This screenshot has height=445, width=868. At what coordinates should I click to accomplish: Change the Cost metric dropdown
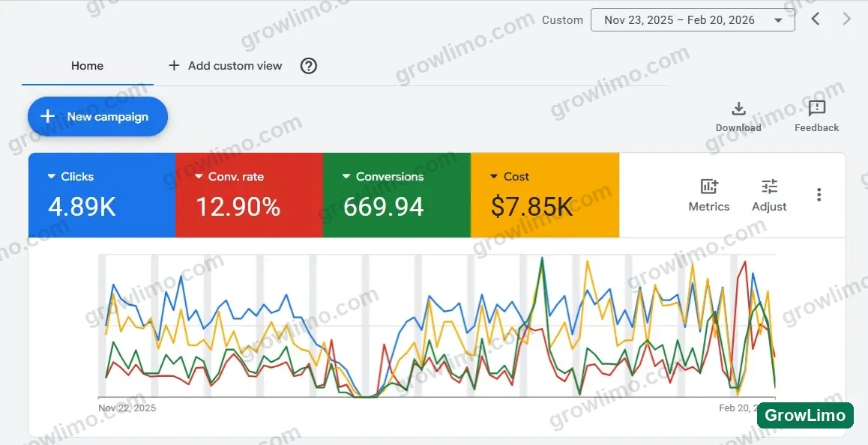click(509, 177)
